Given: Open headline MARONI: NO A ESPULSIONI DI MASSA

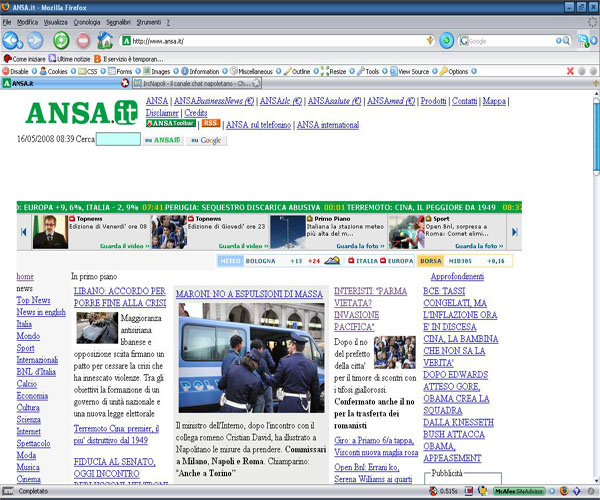Looking at the screenshot, I should click(249, 294).
